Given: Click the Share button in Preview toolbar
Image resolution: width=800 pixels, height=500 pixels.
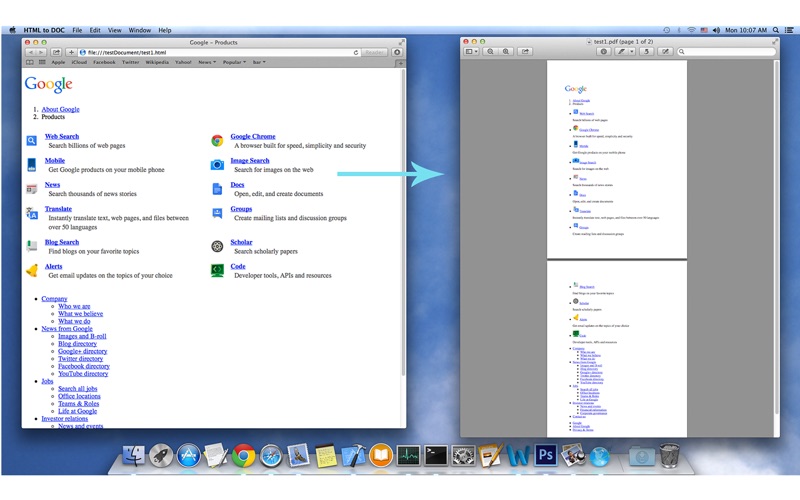Looking at the screenshot, I should coord(525,52).
